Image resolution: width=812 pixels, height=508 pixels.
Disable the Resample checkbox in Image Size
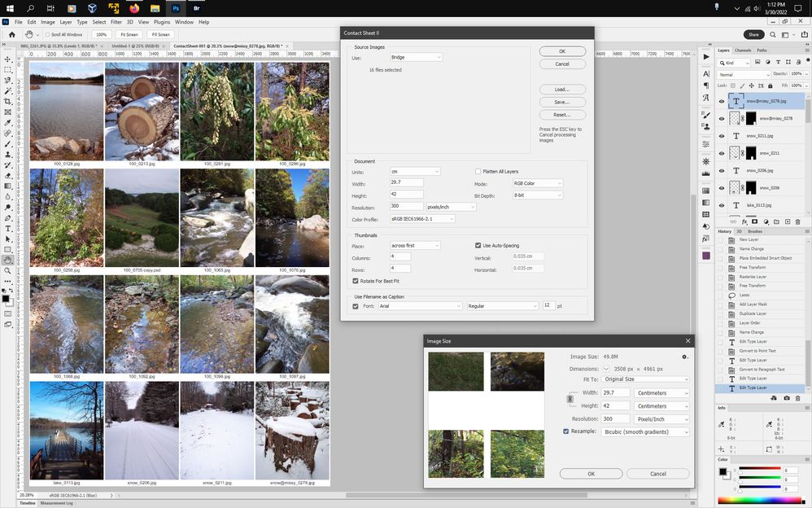tap(565, 431)
